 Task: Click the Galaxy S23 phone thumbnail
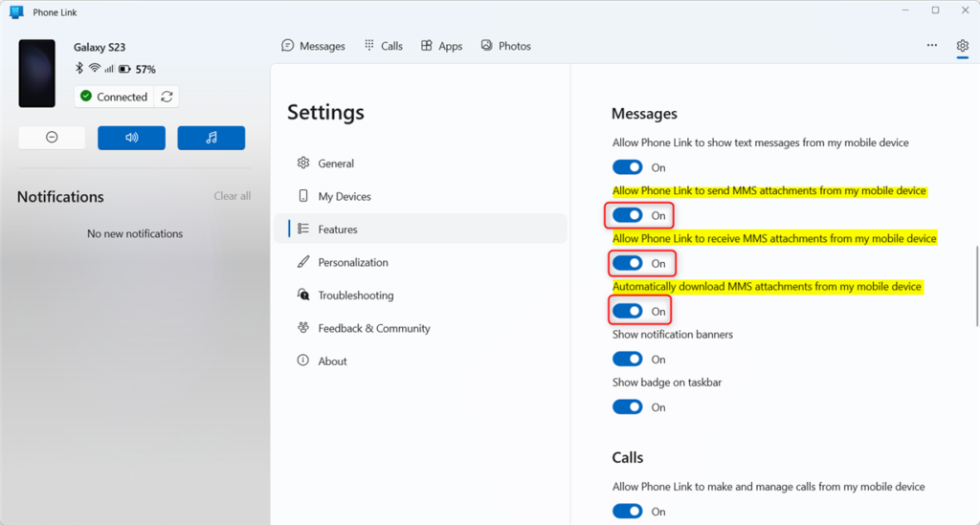coord(37,73)
